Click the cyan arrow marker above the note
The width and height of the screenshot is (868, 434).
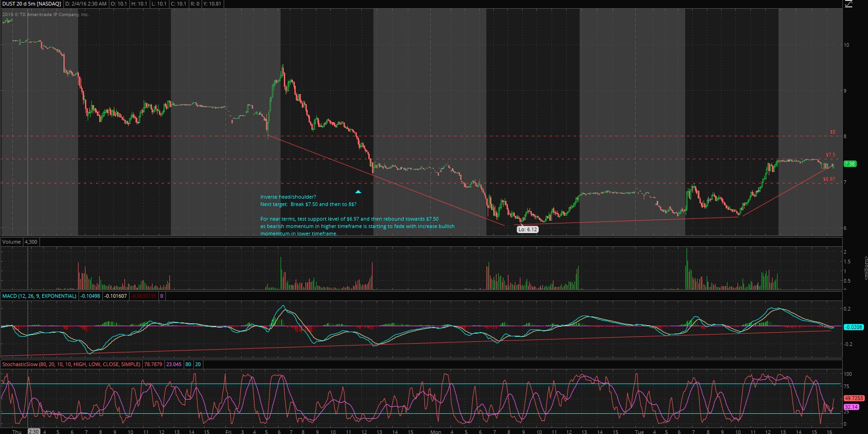tap(358, 191)
